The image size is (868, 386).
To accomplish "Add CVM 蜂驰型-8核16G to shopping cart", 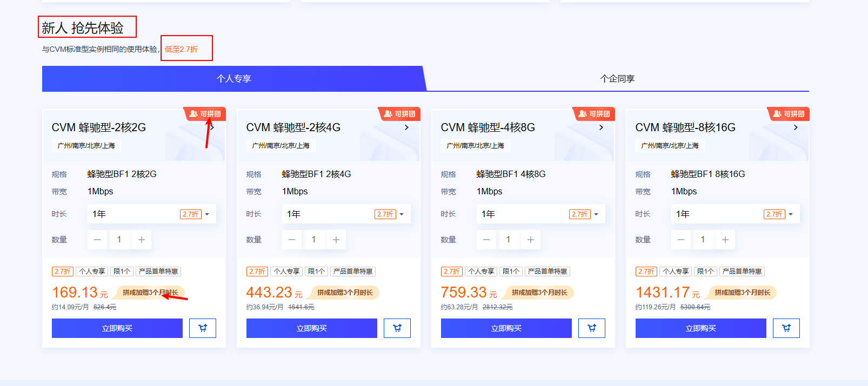I will pyautogui.click(x=786, y=328).
